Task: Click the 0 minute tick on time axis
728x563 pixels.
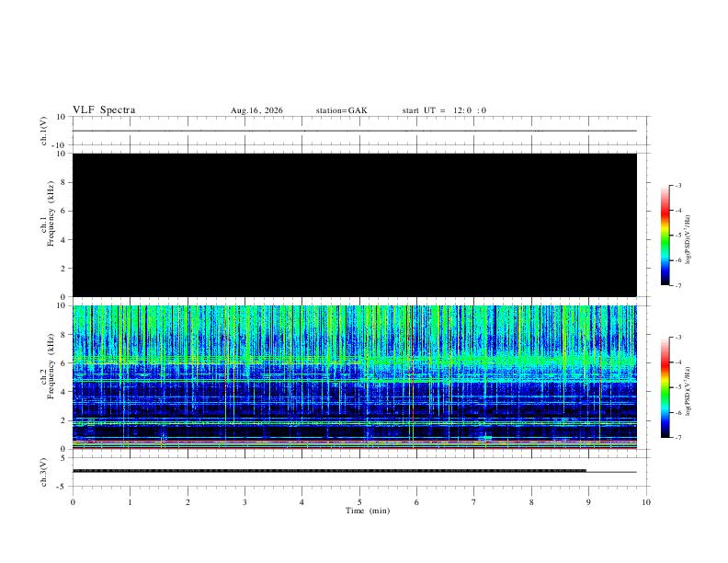Action: (73, 502)
